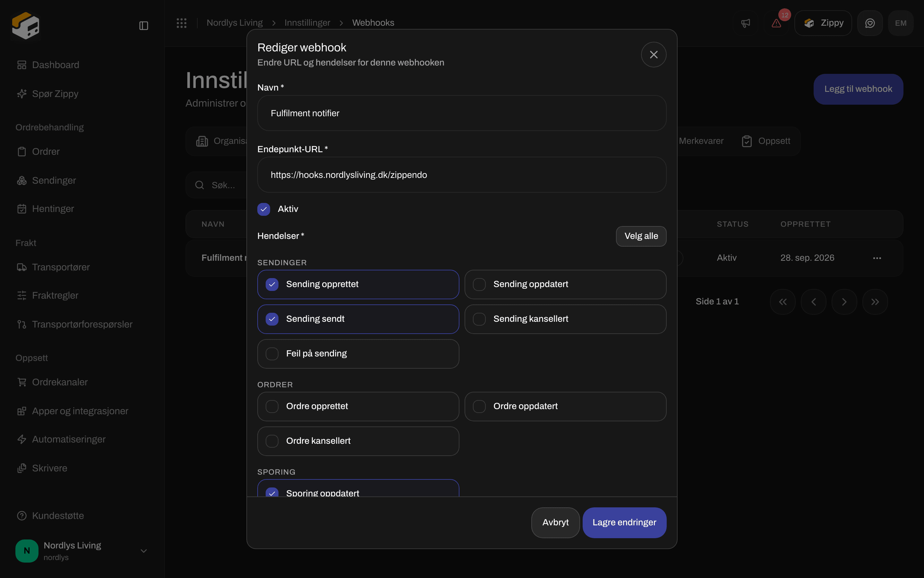Uncheck Sending opprettet event
This screenshot has width=924, height=578.
(x=358, y=285)
